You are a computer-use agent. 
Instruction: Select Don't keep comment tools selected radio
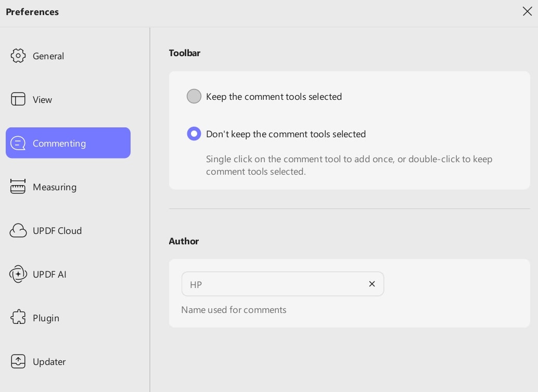[194, 134]
